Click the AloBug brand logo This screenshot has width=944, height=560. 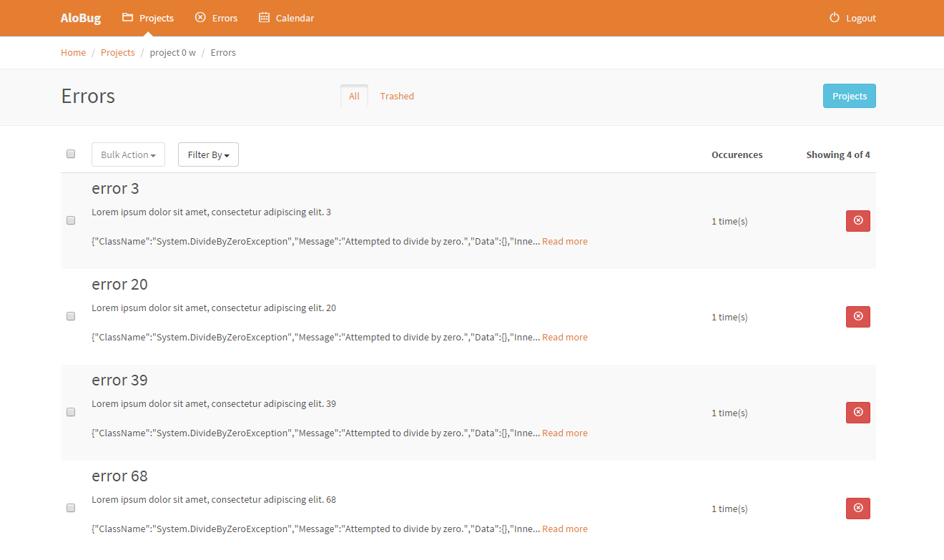click(81, 18)
